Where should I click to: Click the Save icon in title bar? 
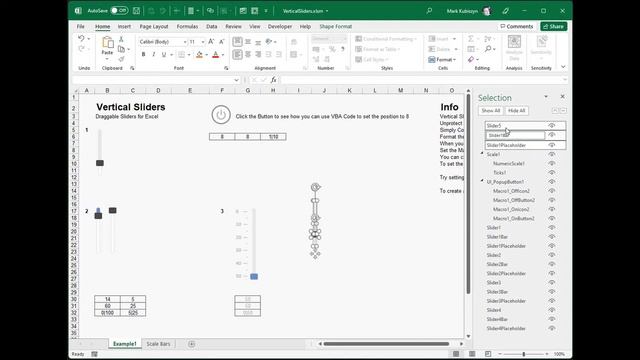click(136, 11)
